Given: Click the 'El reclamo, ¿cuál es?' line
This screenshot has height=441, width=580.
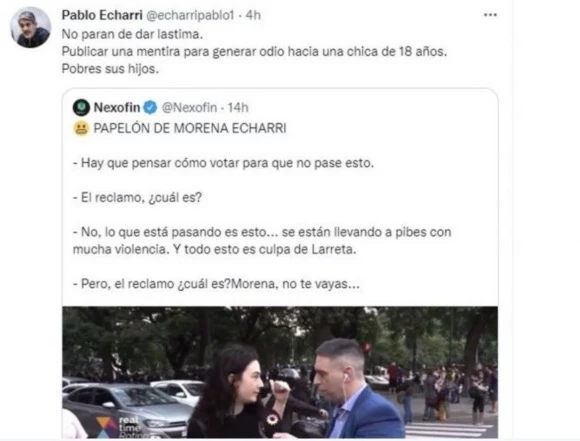Looking at the screenshot, I should point(138,198).
